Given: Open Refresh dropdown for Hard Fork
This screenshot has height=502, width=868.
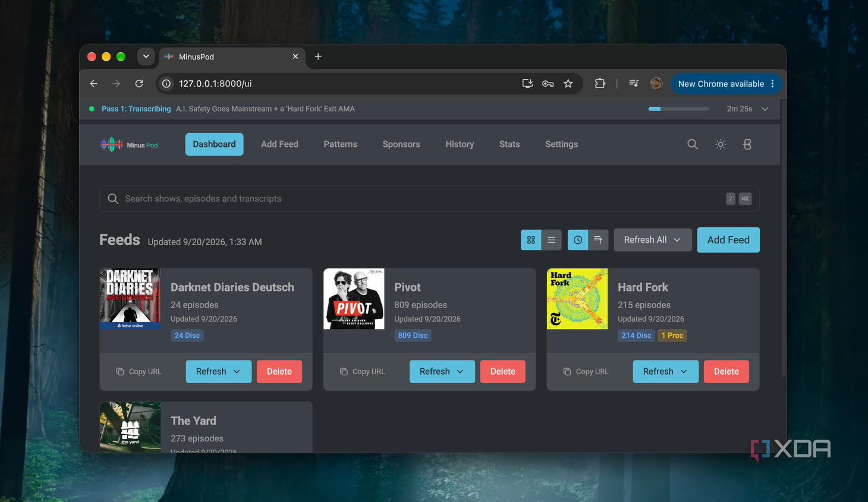Looking at the screenshot, I should 665,372.
